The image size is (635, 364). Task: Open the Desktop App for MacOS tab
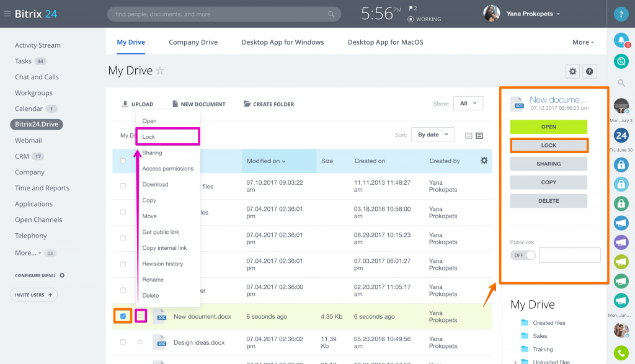pos(386,42)
